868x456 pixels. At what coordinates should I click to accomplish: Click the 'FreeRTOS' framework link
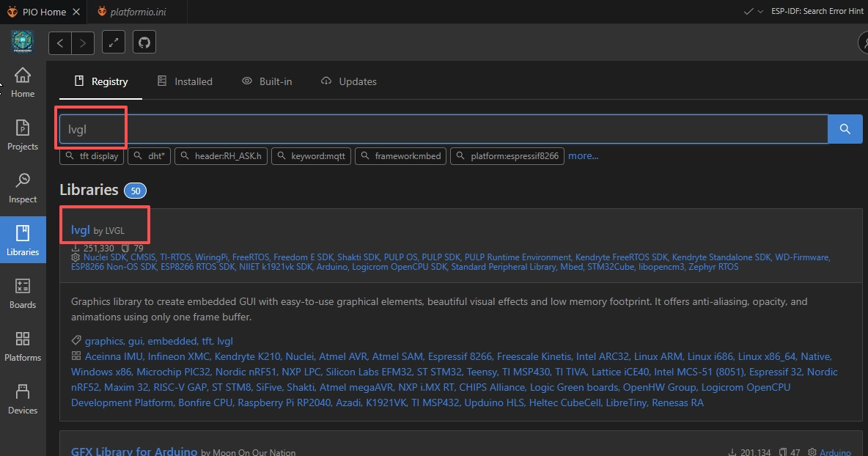pyautogui.click(x=250, y=257)
